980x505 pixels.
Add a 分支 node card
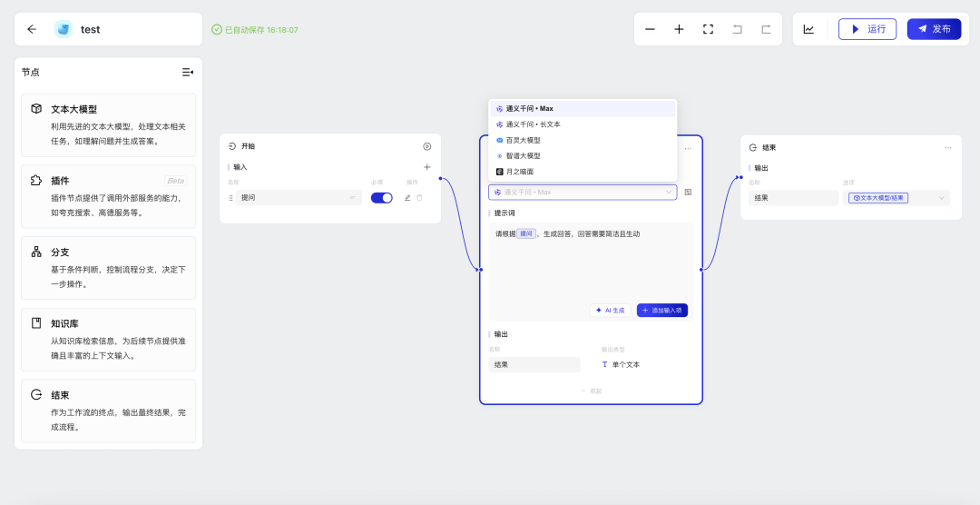click(x=109, y=268)
